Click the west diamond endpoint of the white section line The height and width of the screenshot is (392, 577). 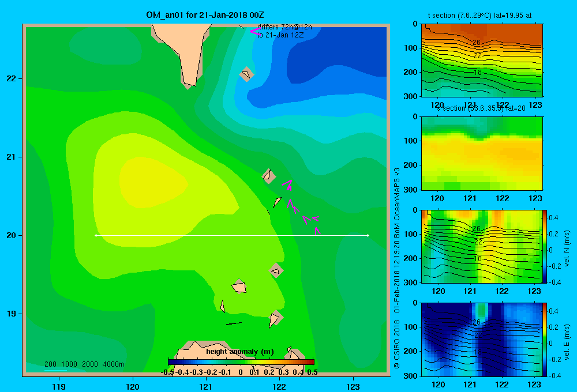pyautogui.click(x=96, y=235)
